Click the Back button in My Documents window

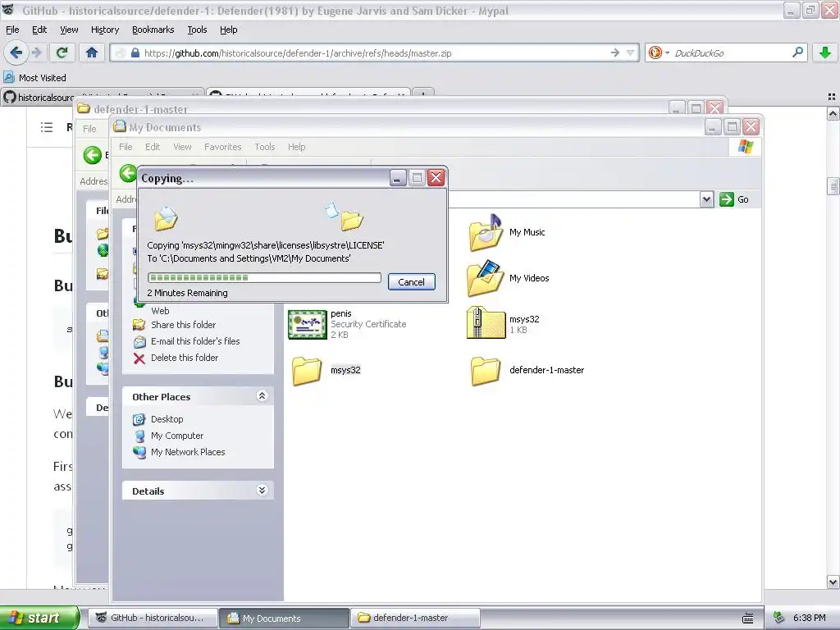point(127,173)
